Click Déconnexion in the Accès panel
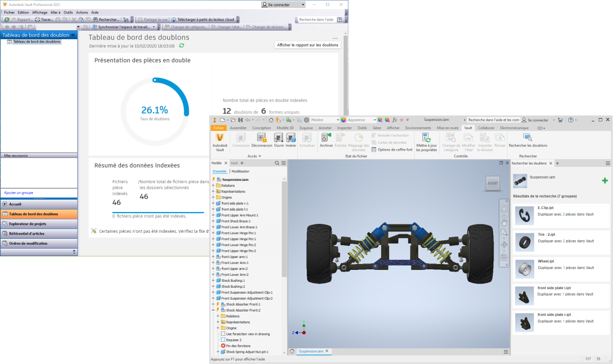The height and width of the screenshot is (364, 613). pyautogui.click(x=261, y=140)
